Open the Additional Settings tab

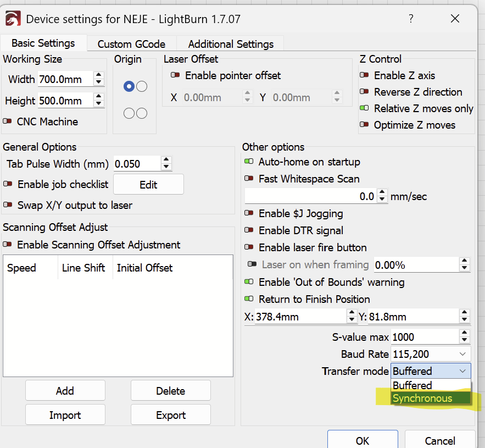[x=231, y=44]
